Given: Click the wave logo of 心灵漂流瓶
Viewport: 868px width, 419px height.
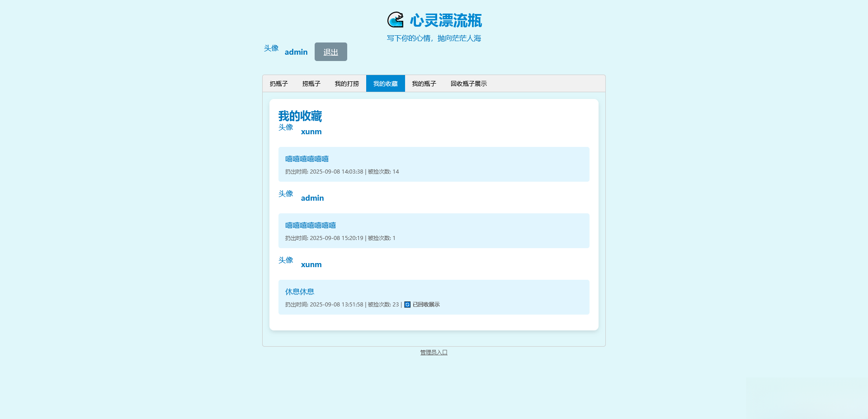Looking at the screenshot, I should click(x=396, y=20).
